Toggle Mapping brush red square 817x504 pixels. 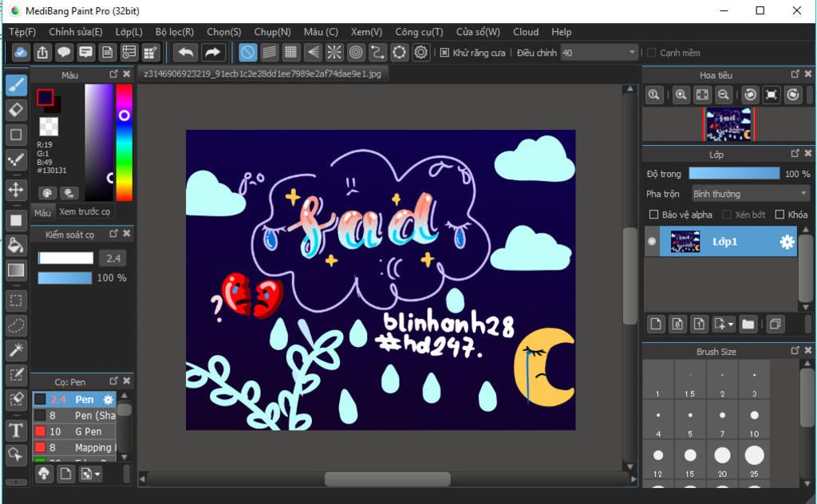click(40, 447)
